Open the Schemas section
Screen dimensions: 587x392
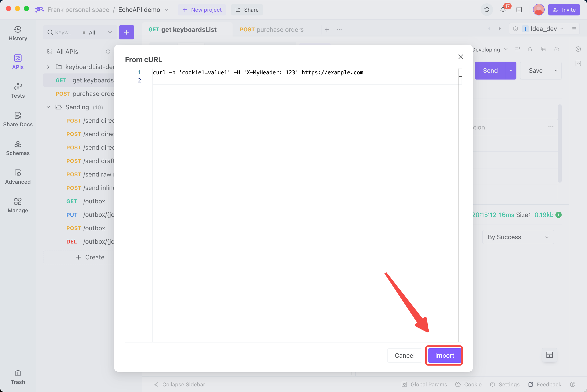[x=18, y=148]
